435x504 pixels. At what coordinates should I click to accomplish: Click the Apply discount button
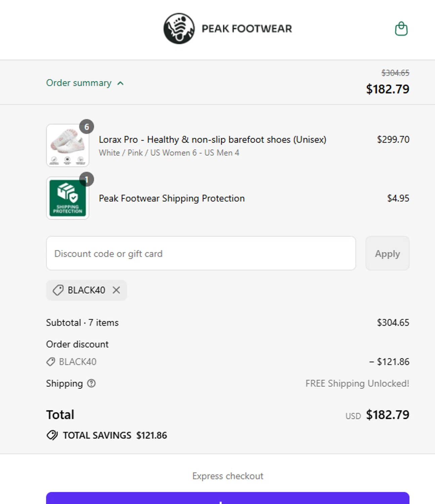387,253
